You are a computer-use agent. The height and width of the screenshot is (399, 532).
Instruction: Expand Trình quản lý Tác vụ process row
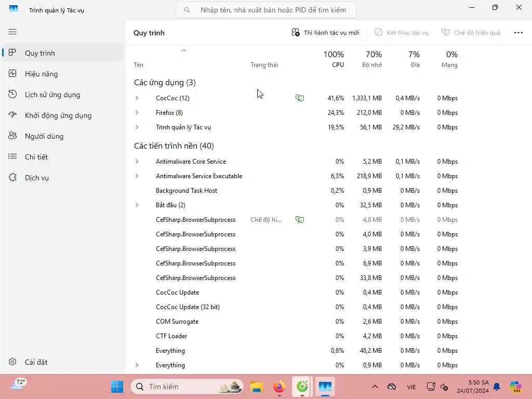[x=137, y=127]
